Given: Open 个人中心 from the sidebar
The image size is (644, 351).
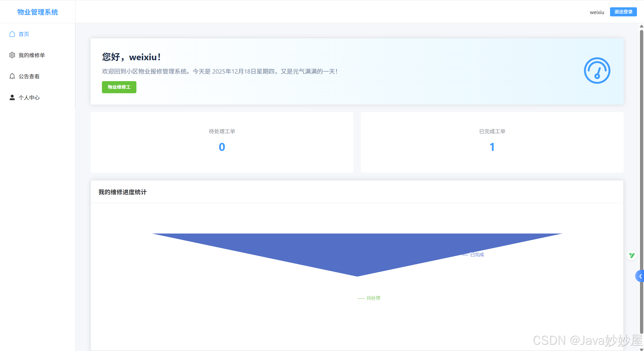Looking at the screenshot, I should (x=29, y=98).
